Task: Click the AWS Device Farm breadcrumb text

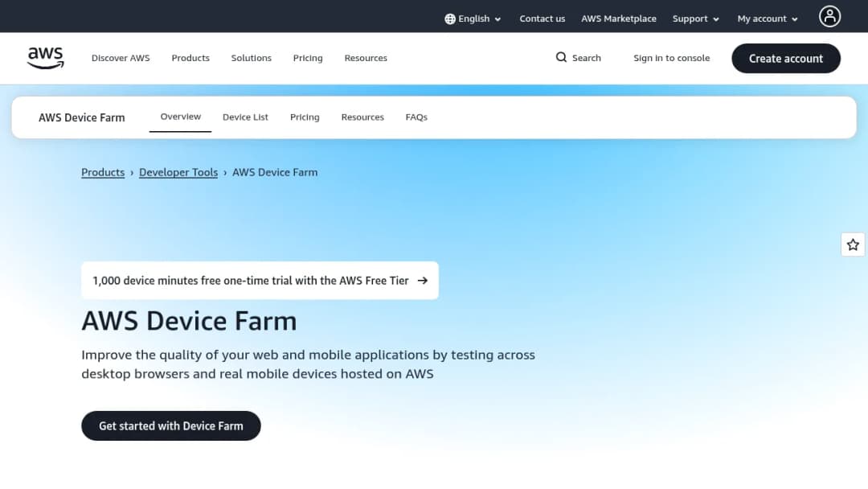Action: click(x=275, y=173)
